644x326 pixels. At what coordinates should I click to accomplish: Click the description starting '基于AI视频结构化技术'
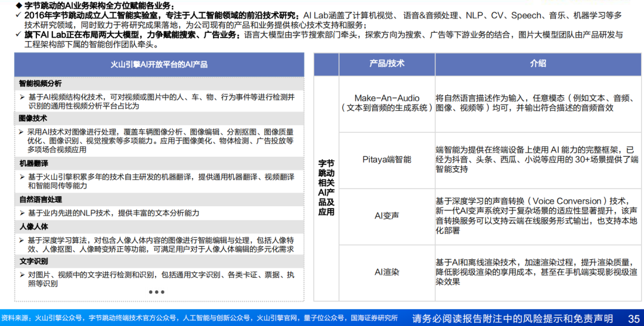(x=161, y=101)
